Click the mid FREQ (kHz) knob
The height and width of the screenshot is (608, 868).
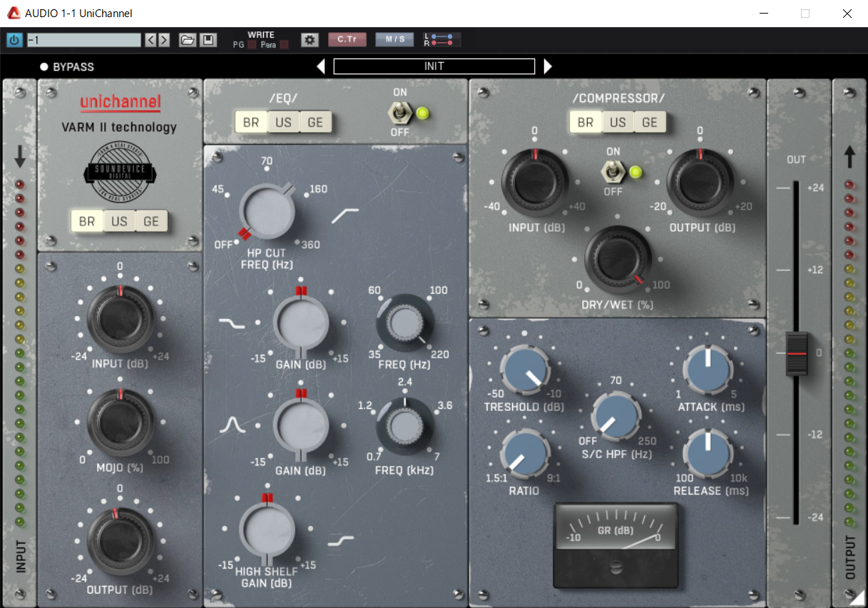tap(405, 426)
